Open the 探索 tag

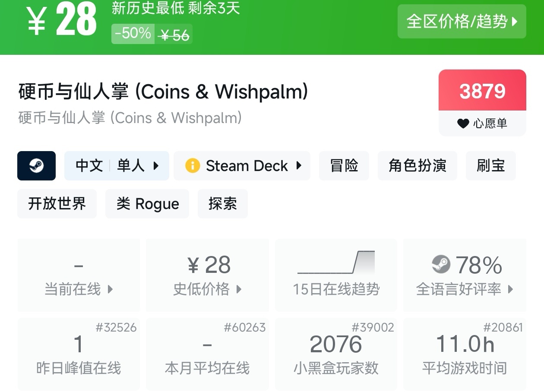pos(222,204)
